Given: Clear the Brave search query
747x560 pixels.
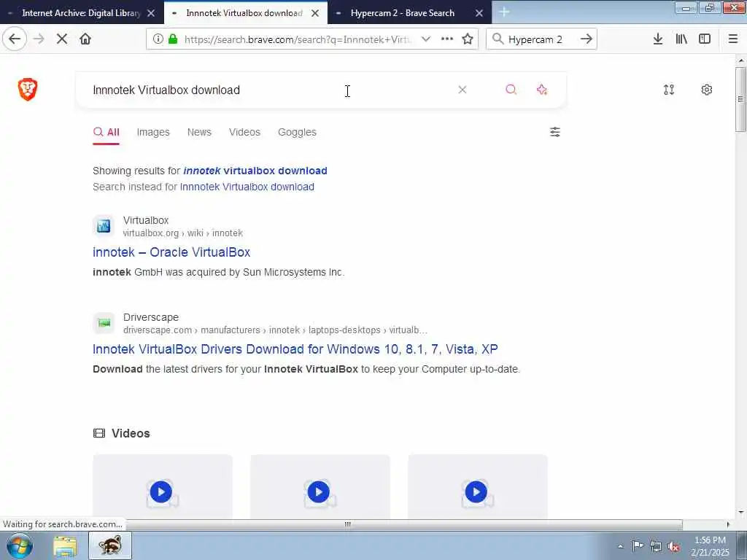Looking at the screenshot, I should click(x=462, y=90).
